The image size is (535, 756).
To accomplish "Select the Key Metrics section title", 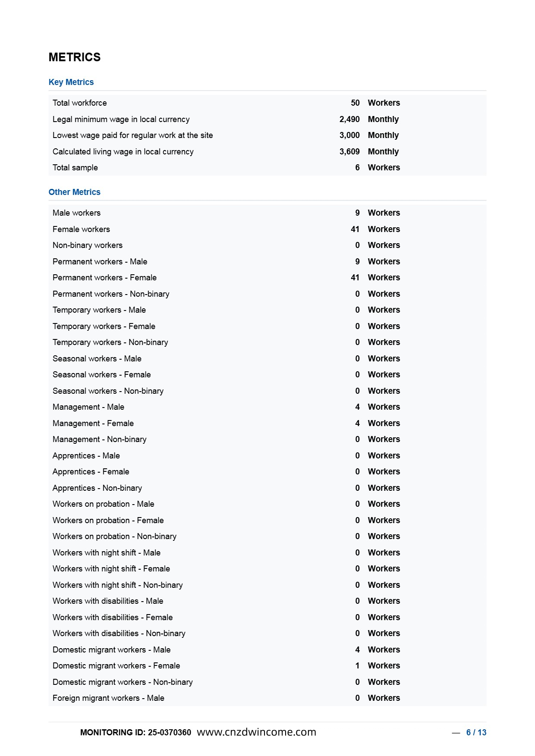I will [x=71, y=82].
